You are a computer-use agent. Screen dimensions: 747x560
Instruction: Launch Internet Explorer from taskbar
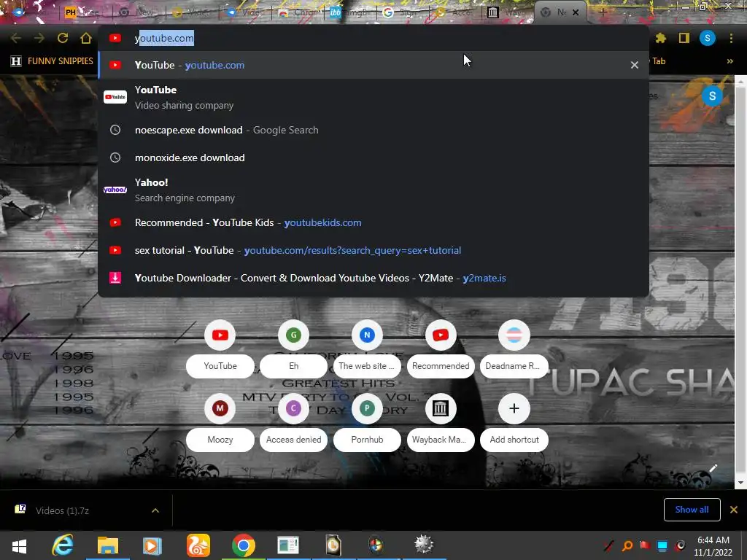pos(63,545)
